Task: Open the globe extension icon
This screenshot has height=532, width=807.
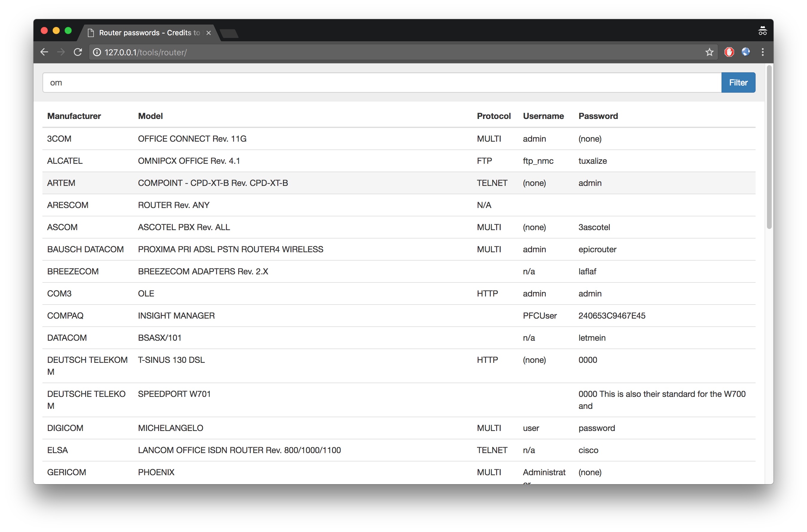Action: (745, 52)
